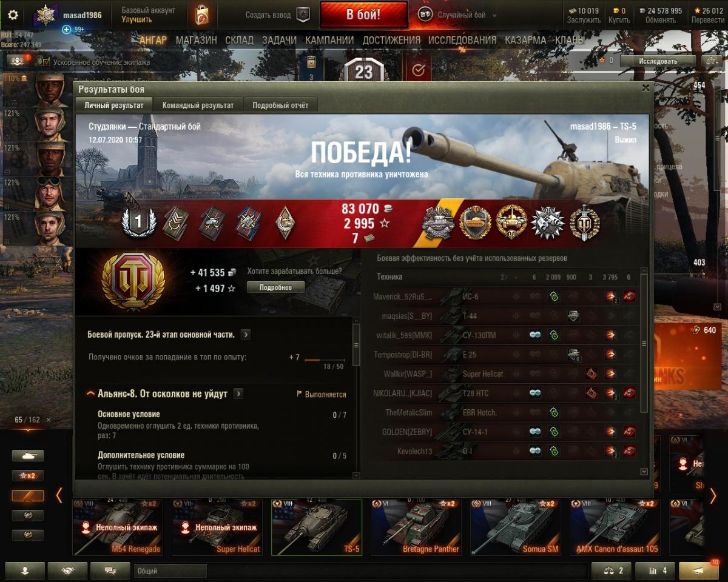
Task: Open the settings gear menu
Action: coord(13,15)
